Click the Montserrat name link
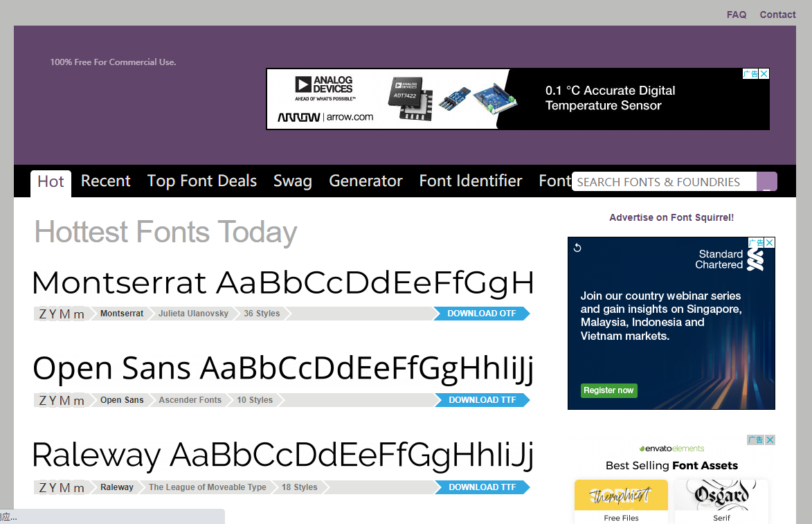Screen dimensions: 812x524 click(x=122, y=314)
